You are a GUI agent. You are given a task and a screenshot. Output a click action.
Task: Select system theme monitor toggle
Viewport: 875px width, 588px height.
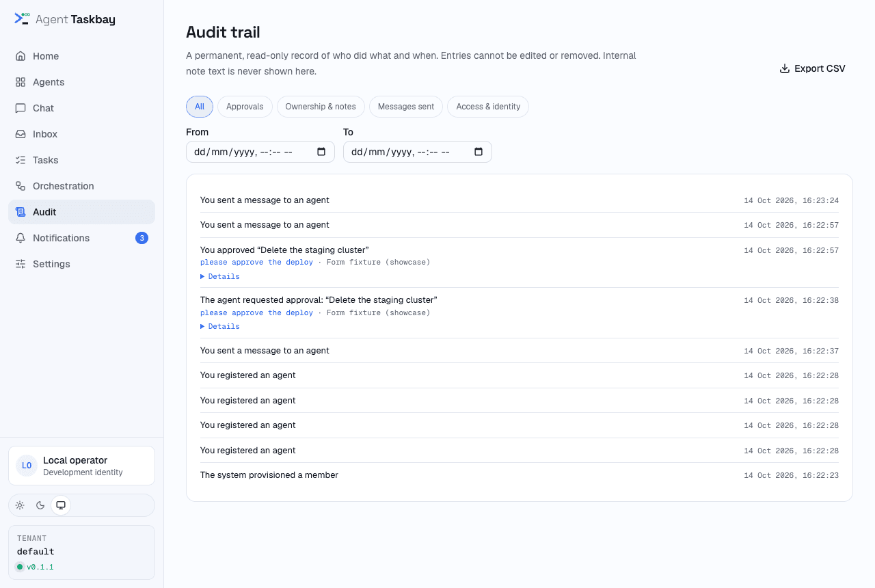(x=61, y=505)
